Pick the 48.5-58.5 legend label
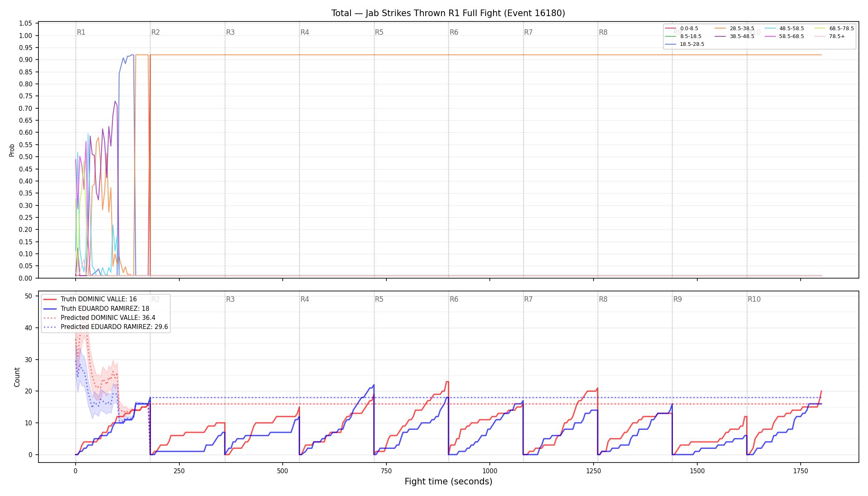Viewport: 868px width, 496px height. (792, 29)
